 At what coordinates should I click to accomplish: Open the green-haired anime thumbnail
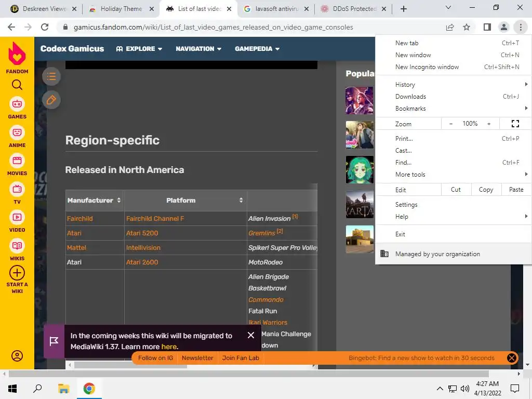pyautogui.click(x=360, y=170)
